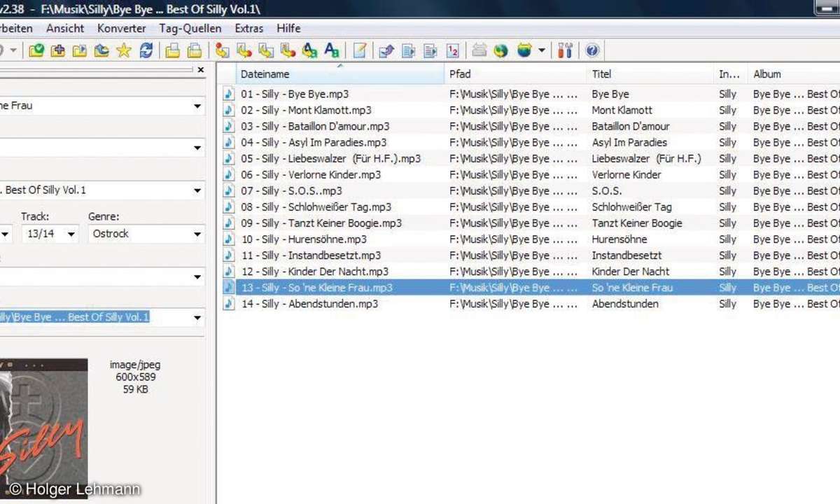Open the autonumbering wizard icon
Viewport: 840px width, 504px height.
[x=453, y=50]
